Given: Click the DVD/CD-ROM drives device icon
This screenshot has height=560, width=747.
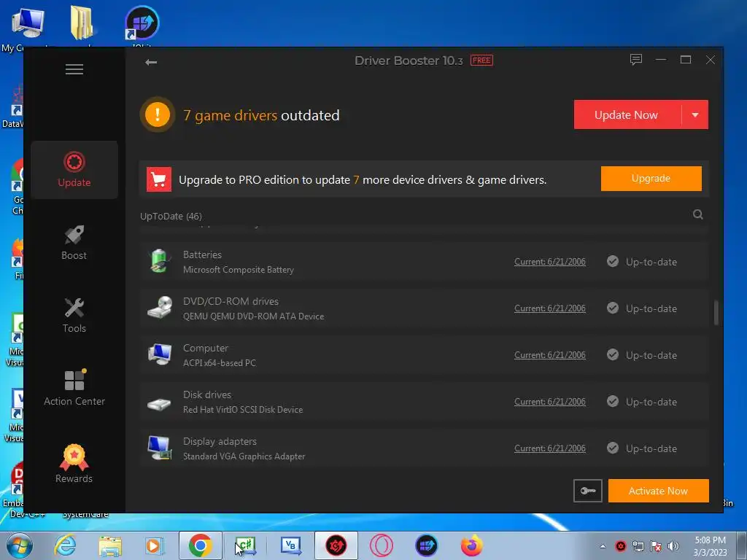Looking at the screenshot, I should pyautogui.click(x=159, y=308).
